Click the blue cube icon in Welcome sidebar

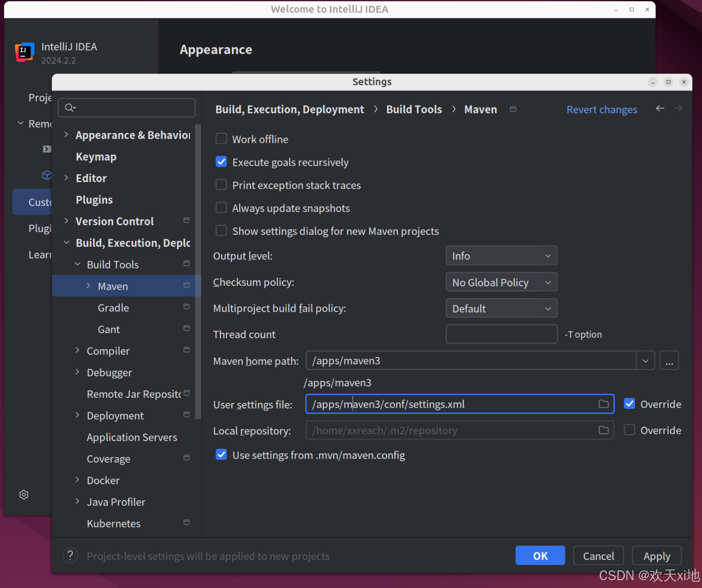pos(47,175)
